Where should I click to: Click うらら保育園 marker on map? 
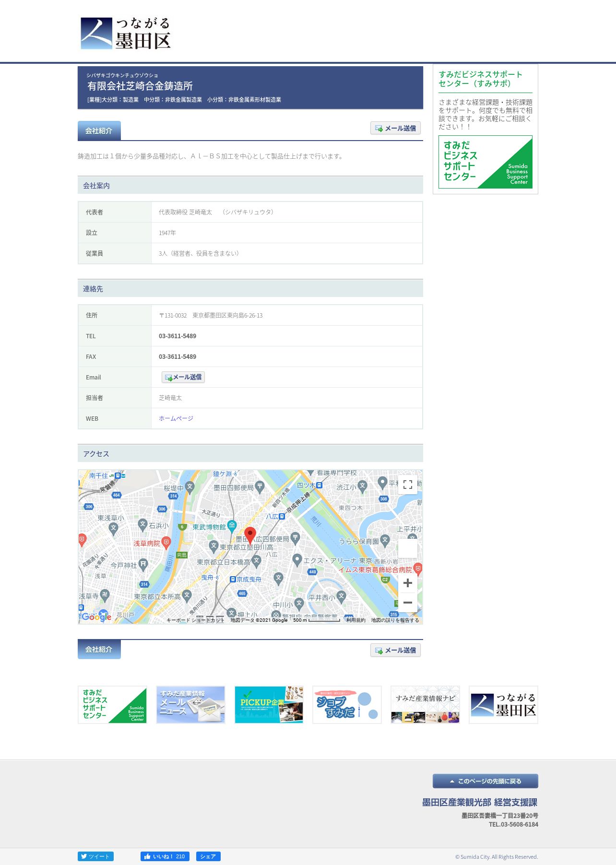[x=385, y=540]
